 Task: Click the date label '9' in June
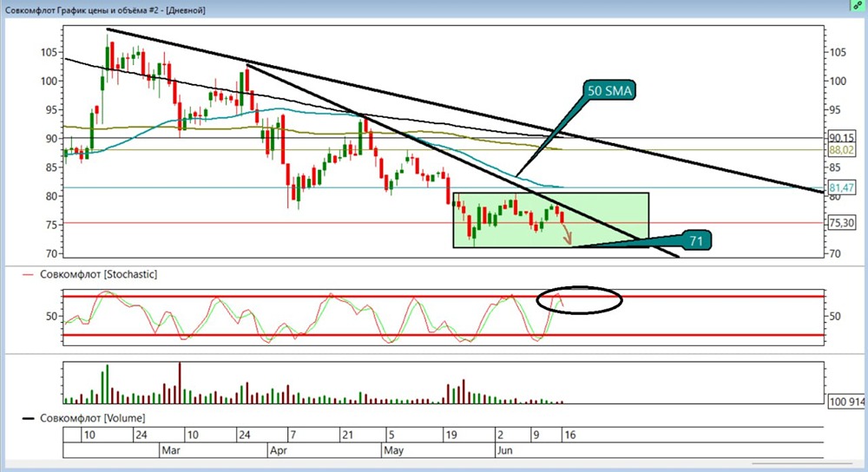coord(536,435)
